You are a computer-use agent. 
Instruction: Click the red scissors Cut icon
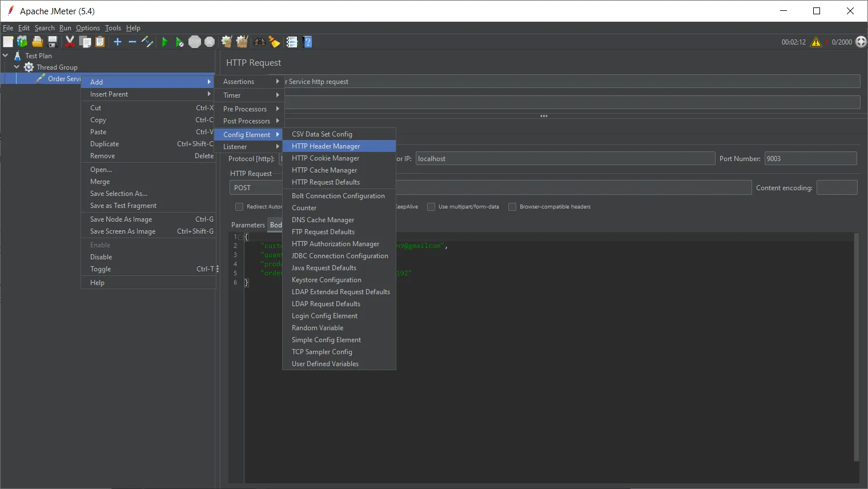(70, 42)
